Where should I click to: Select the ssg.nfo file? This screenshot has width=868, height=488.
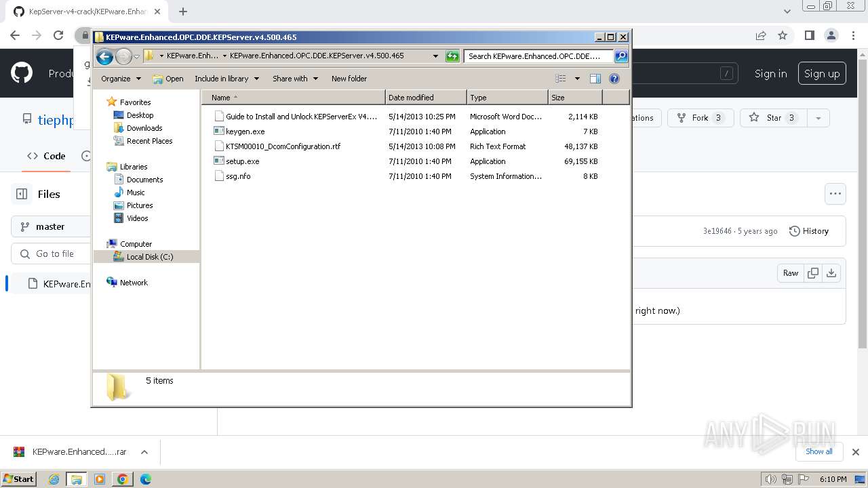tap(238, 176)
